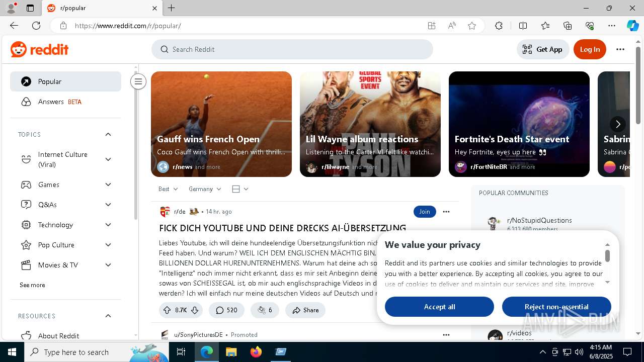Screen dimensions: 644x362
Task: Click the Reddit logo
Action: coord(39,49)
